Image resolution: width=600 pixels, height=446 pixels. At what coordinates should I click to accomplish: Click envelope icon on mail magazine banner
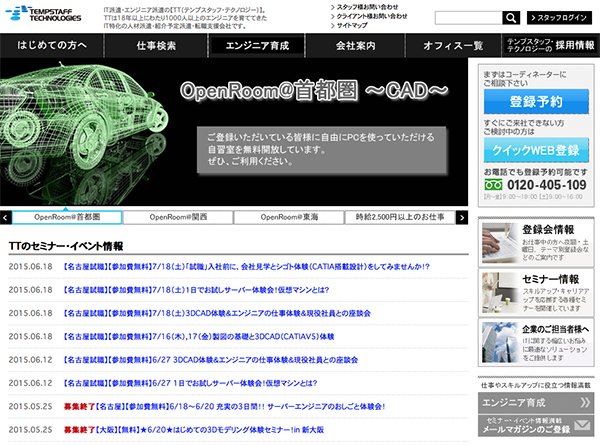[582, 425]
